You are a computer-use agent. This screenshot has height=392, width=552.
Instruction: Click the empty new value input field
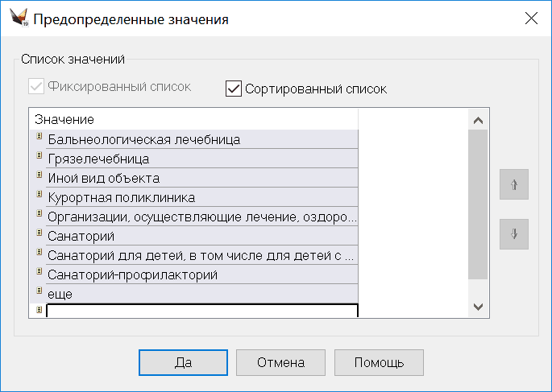[201, 311]
